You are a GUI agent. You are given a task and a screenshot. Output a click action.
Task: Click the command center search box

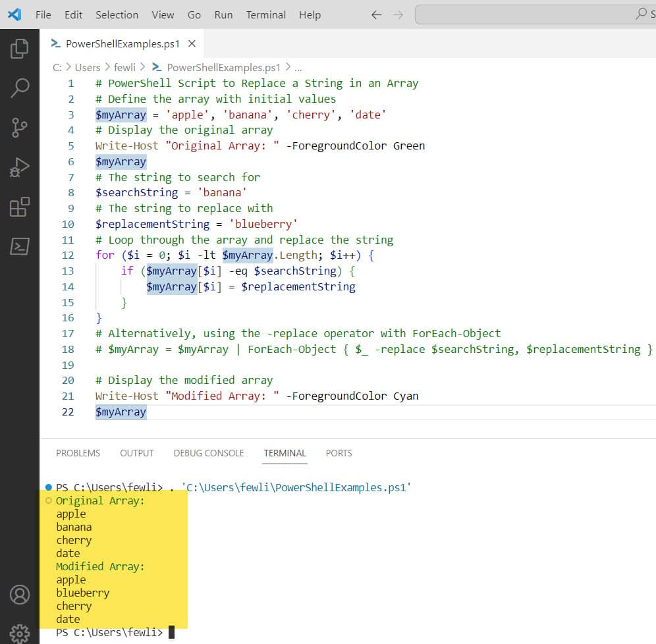pos(533,14)
